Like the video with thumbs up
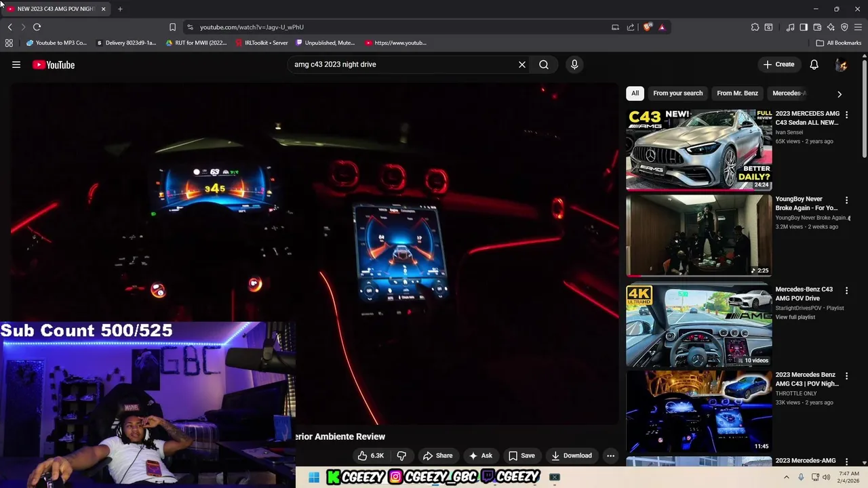The image size is (868, 488). (x=372, y=455)
